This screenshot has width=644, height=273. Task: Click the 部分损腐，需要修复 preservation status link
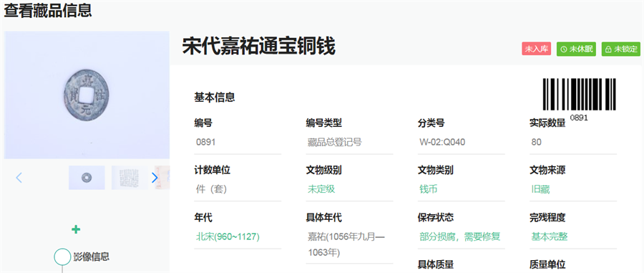[x=460, y=236]
